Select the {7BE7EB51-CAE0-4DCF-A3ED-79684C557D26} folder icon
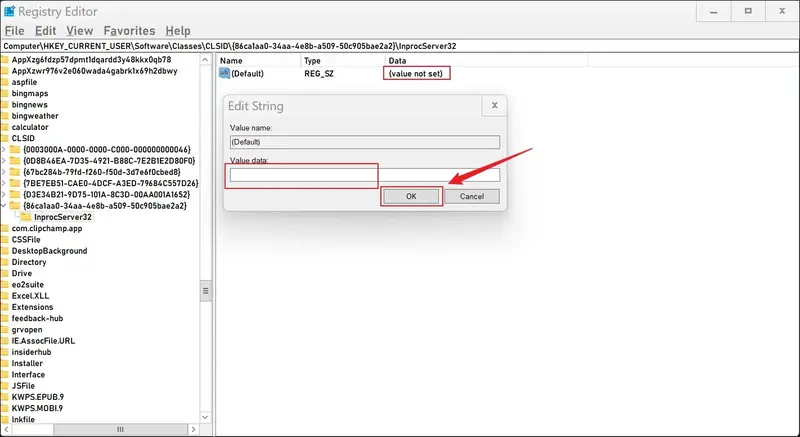The width and height of the screenshot is (800, 437). (14, 183)
